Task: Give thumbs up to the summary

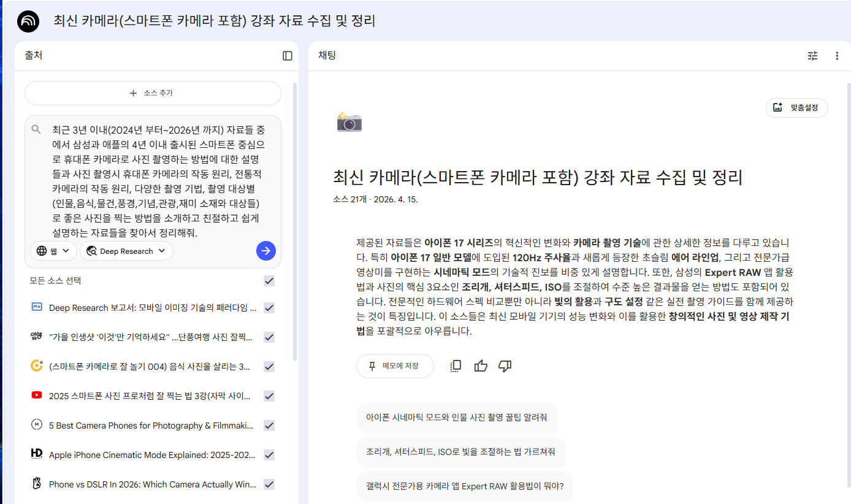Action: pyautogui.click(x=481, y=366)
